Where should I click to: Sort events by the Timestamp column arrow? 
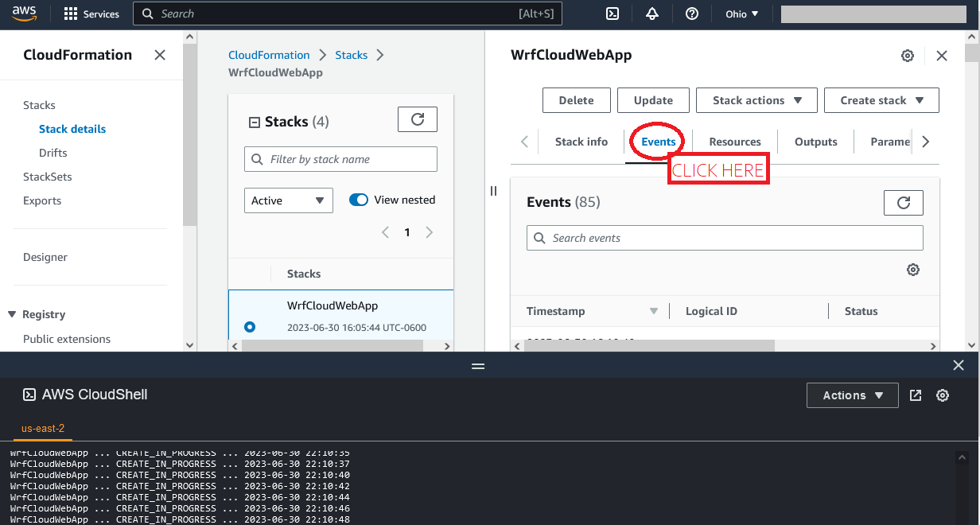[654, 311]
